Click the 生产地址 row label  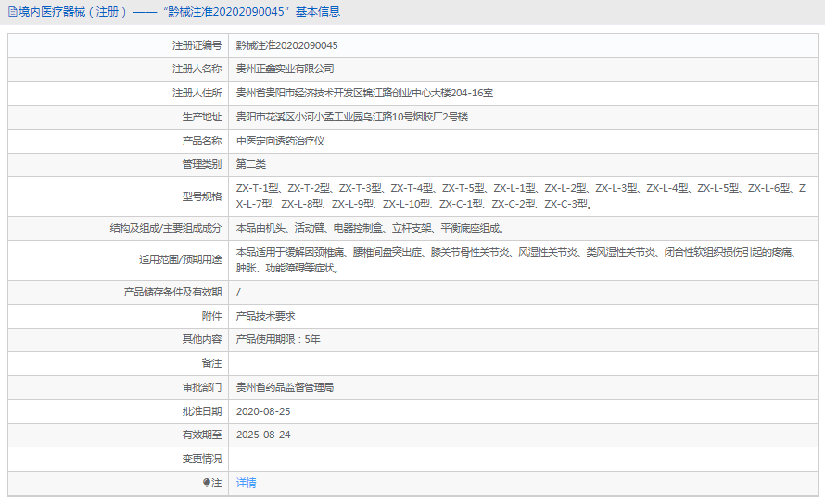(x=202, y=116)
